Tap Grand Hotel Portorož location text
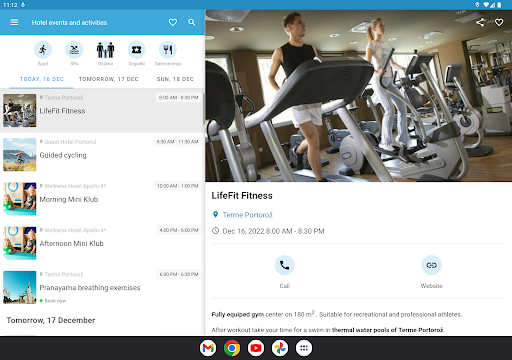 pos(70,142)
